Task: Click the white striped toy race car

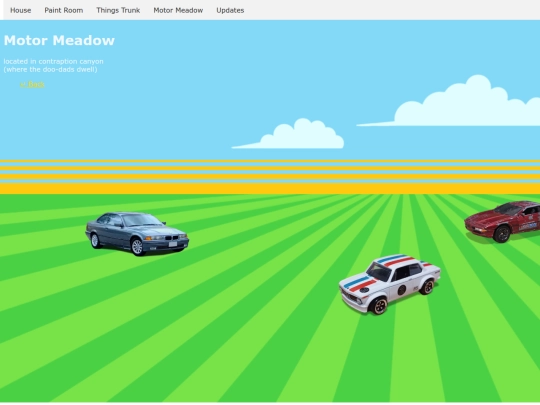Action: [x=390, y=284]
